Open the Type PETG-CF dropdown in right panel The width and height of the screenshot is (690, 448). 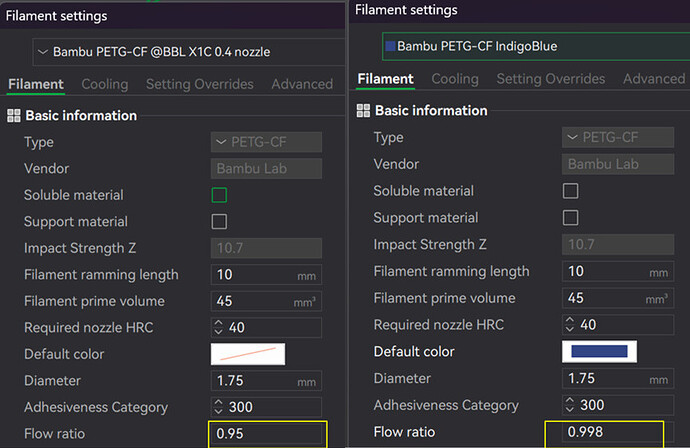[x=618, y=137]
